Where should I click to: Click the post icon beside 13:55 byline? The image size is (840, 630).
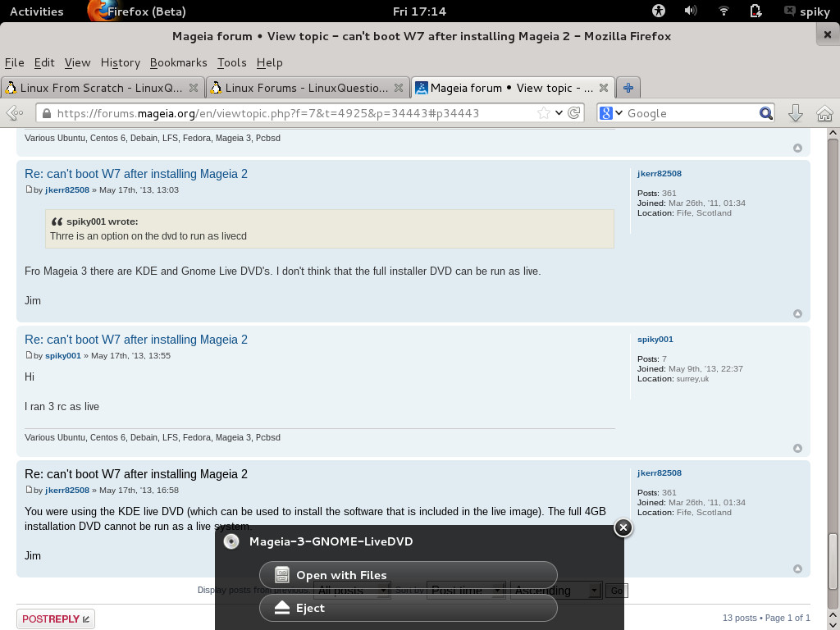coord(29,354)
